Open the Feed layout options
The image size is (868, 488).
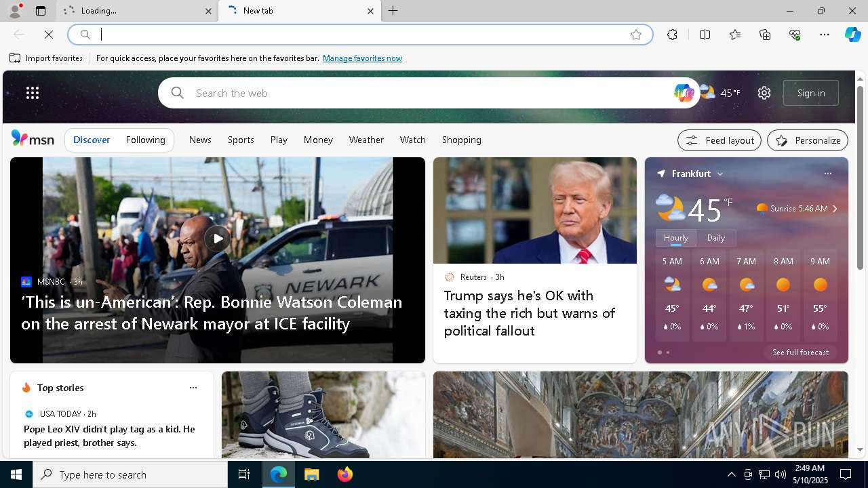coord(719,140)
